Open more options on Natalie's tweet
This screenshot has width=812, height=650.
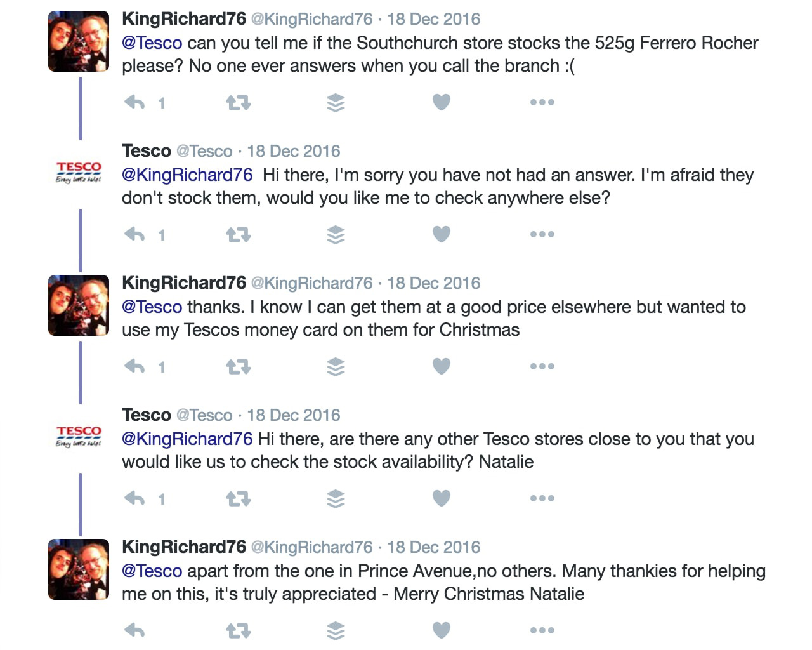click(x=542, y=498)
